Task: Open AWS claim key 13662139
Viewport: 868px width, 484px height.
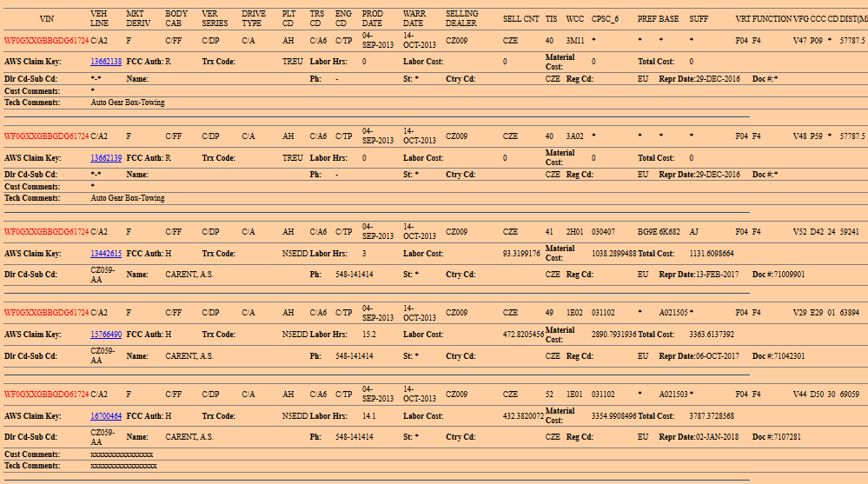Action: pyautogui.click(x=106, y=158)
